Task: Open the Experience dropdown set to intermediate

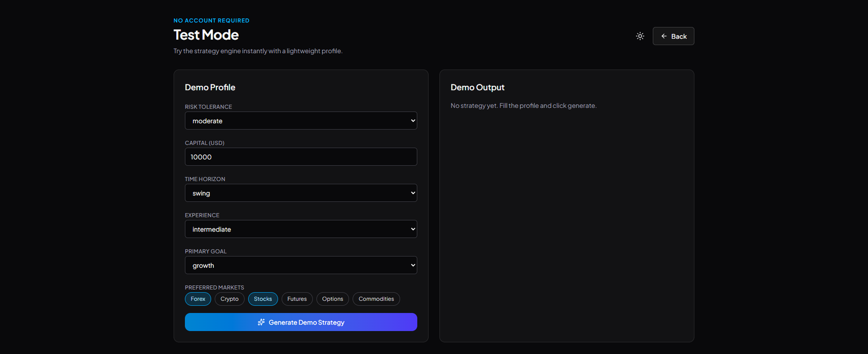Action: pyautogui.click(x=301, y=229)
